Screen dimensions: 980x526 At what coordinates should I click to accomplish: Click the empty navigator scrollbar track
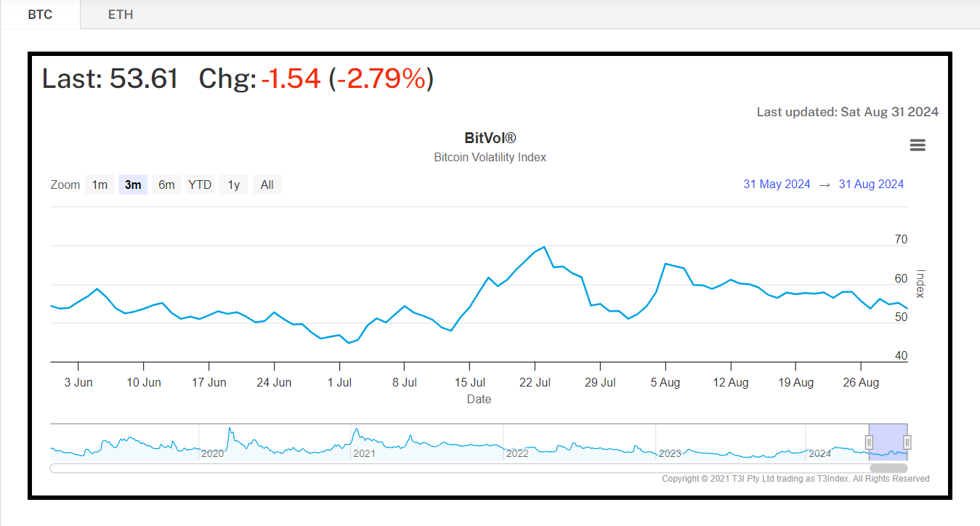click(x=436, y=469)
